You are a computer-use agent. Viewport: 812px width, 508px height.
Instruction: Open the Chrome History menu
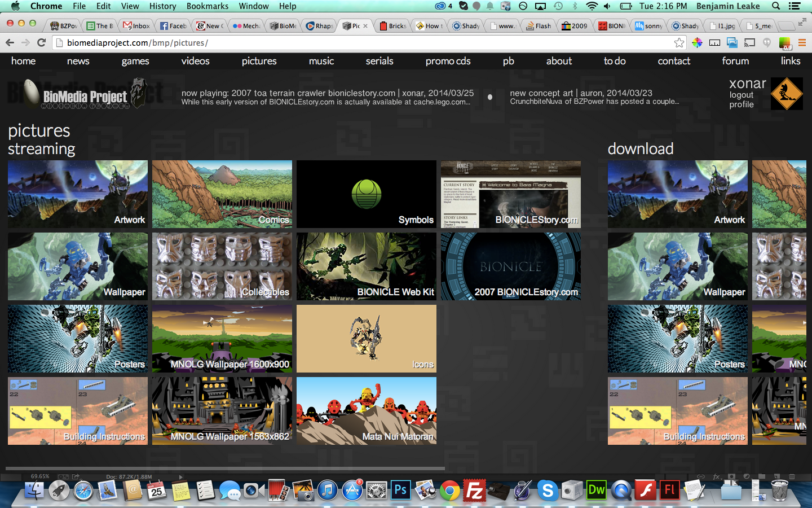pyautogui.click(x=162, y=6)
